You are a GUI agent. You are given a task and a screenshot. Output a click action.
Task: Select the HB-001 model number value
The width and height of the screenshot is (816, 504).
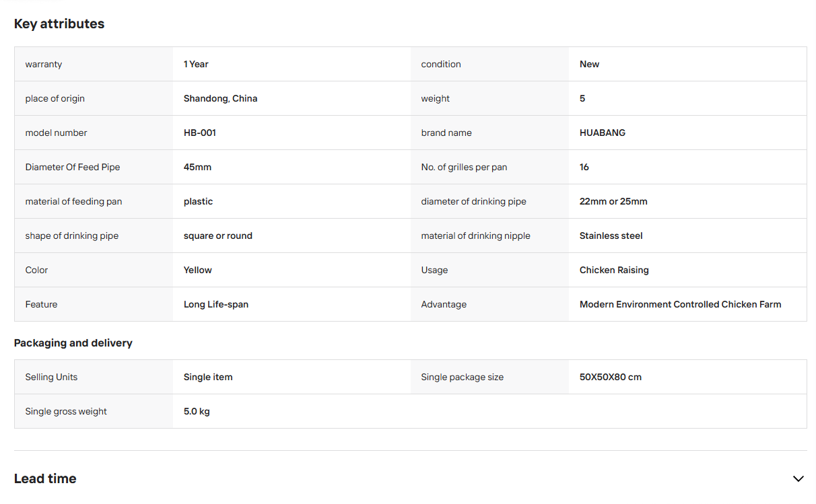(200, 133)
